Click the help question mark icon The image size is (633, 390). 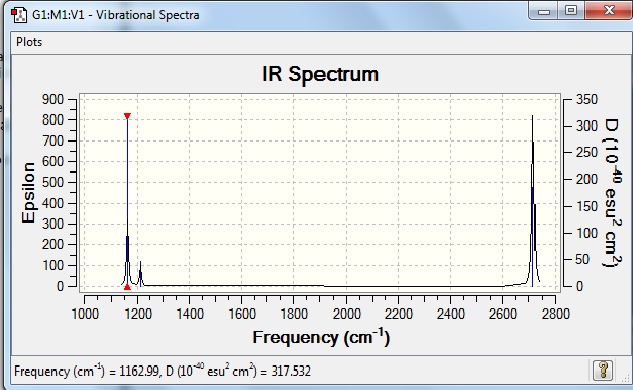[603, 370]
